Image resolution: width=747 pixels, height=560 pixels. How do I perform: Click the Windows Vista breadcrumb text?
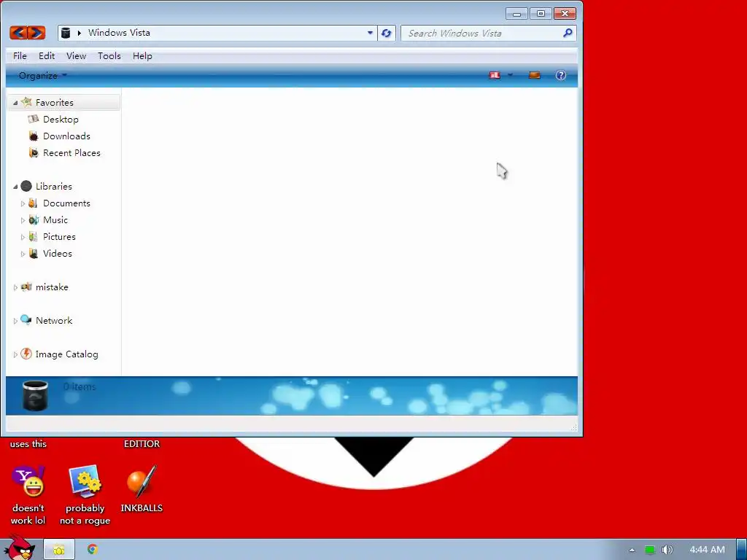click(119, 32)
